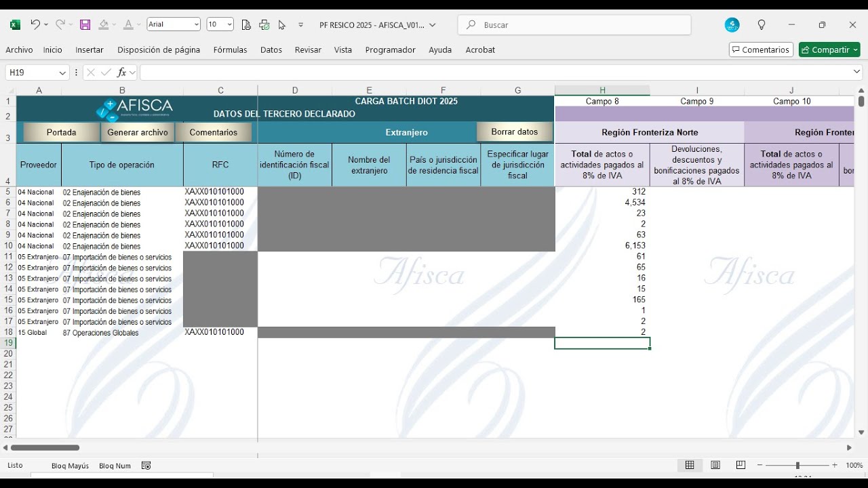Click the pointer cursor icon in the toolbar
Image resolution: width=868 pixels, height=488 pixels.
tap(282, 24)
